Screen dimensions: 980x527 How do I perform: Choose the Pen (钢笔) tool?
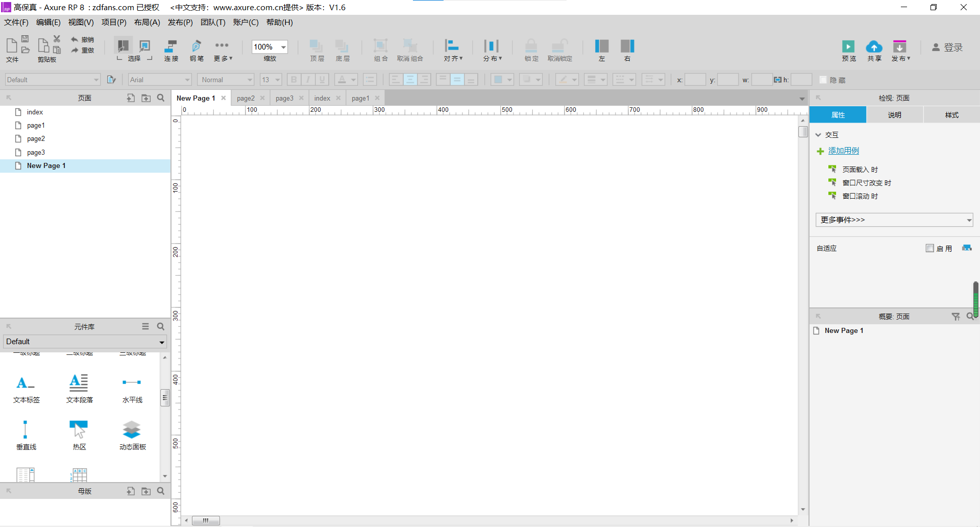tap(197, 50)
